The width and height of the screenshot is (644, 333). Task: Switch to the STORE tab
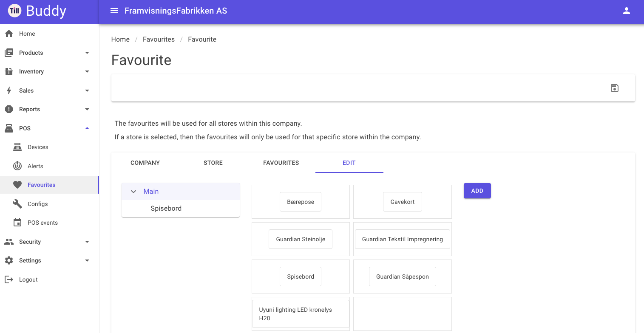pos(213,163)
